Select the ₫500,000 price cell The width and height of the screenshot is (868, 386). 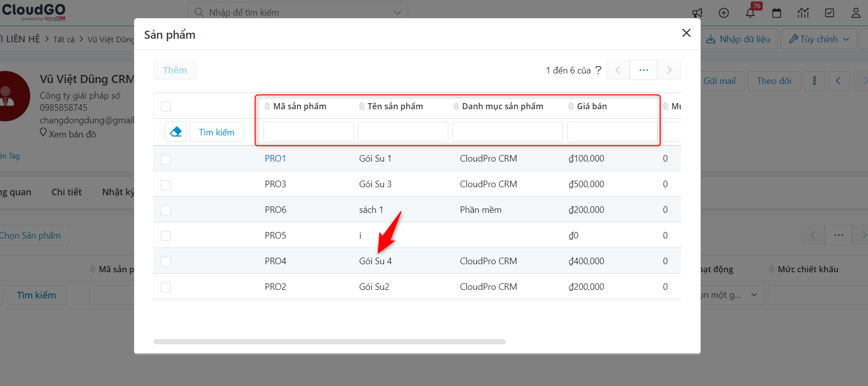(586, 184)
